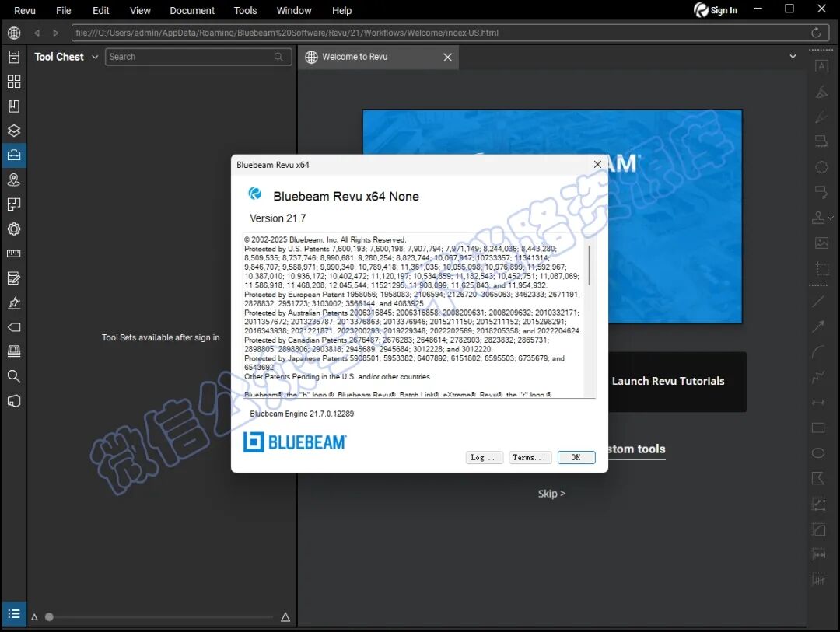This screenshot has width=840, height=632.
Task: Select the Line tool
Action: coord(818,301)
